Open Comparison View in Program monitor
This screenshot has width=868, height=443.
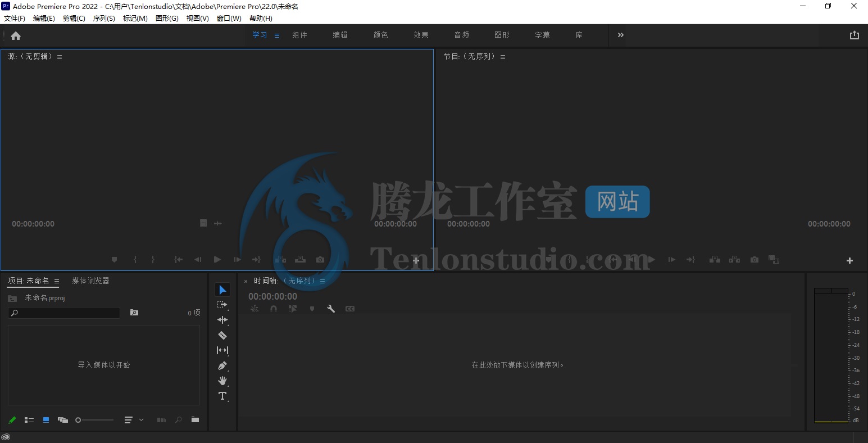[774, 259]
